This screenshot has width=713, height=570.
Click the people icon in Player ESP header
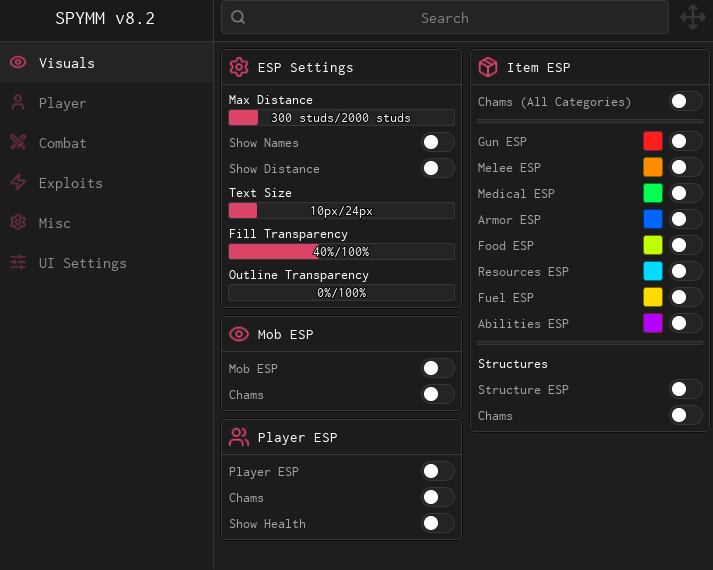click(239, 437)
